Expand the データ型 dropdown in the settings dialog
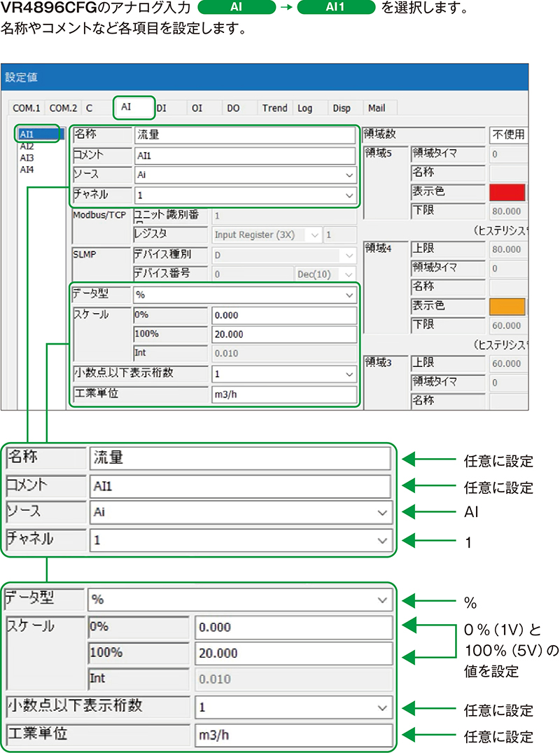This screenshot has height=753, width=560. pyautogui.click(x=245, y=295)
